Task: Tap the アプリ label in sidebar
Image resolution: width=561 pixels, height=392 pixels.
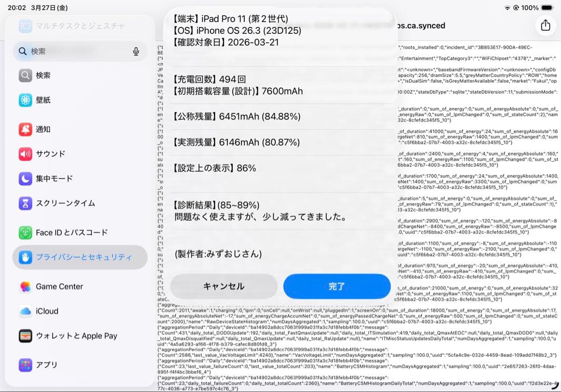Action: (x=47, y=365)
